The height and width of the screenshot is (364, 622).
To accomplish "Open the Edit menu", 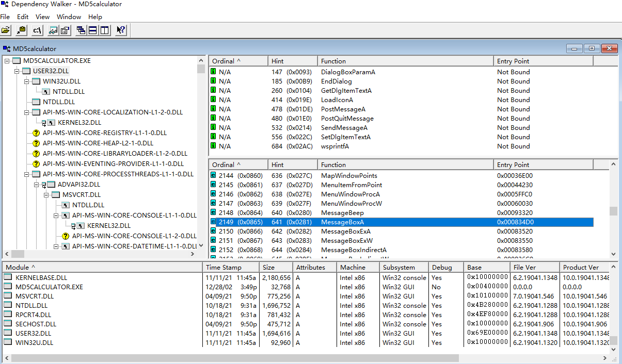I will tap(23, 17).
